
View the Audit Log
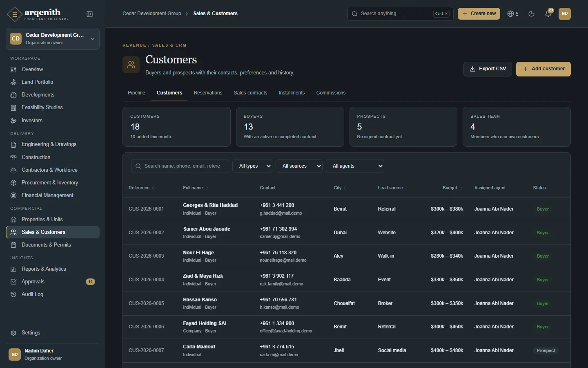[x=53, y=294]
